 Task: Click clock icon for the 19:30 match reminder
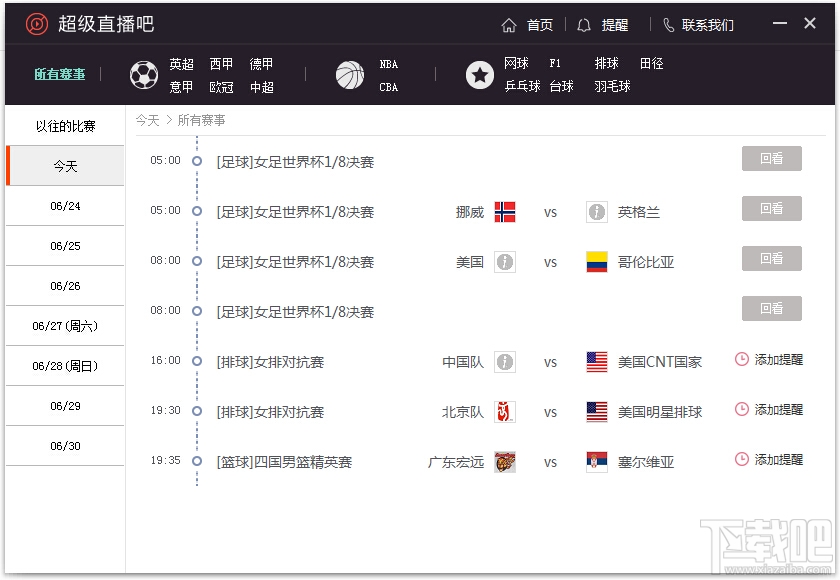741,410
